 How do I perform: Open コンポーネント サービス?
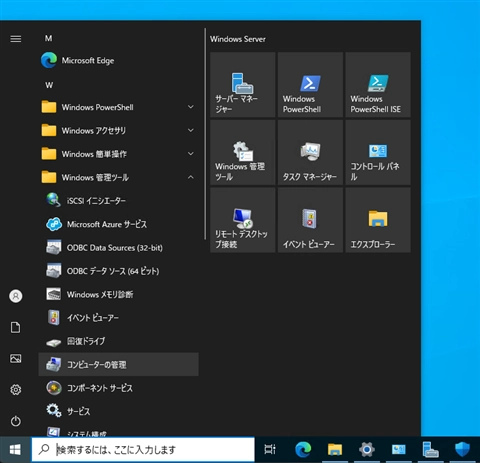(x=119, y=388)
